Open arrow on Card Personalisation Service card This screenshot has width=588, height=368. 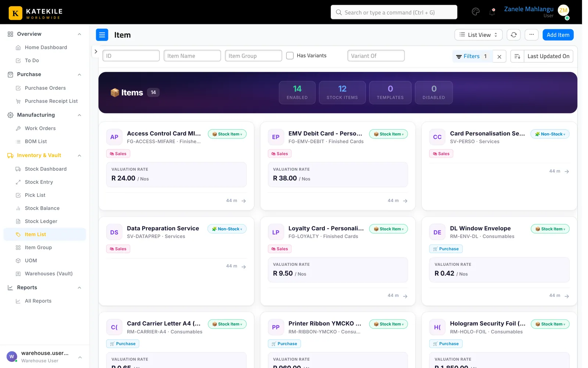point(567,171)
